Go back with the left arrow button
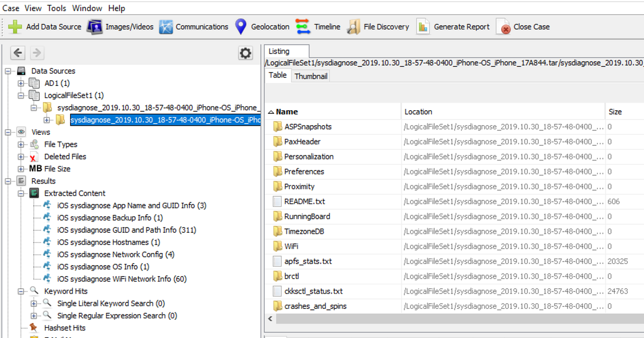The image size is (644, 338). (x=18, y=53)
